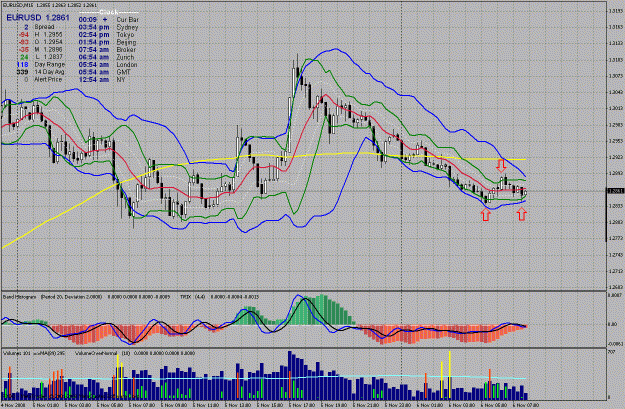
Task: Click the green 24 pips value
Action: 25,57
